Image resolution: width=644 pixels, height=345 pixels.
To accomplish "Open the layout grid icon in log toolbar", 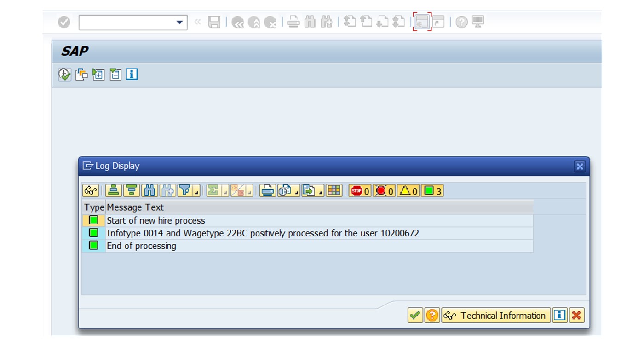I will tap(334, 190).
